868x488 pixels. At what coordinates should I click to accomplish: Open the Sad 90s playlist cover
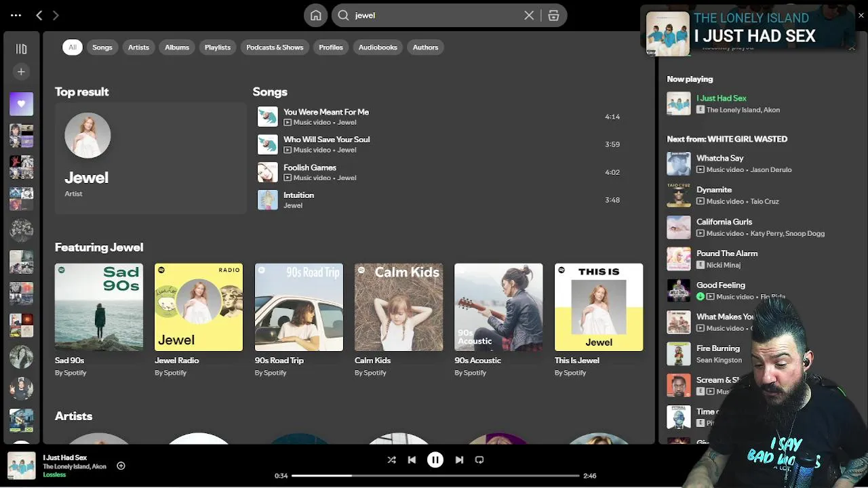click(x=99, y=307)
